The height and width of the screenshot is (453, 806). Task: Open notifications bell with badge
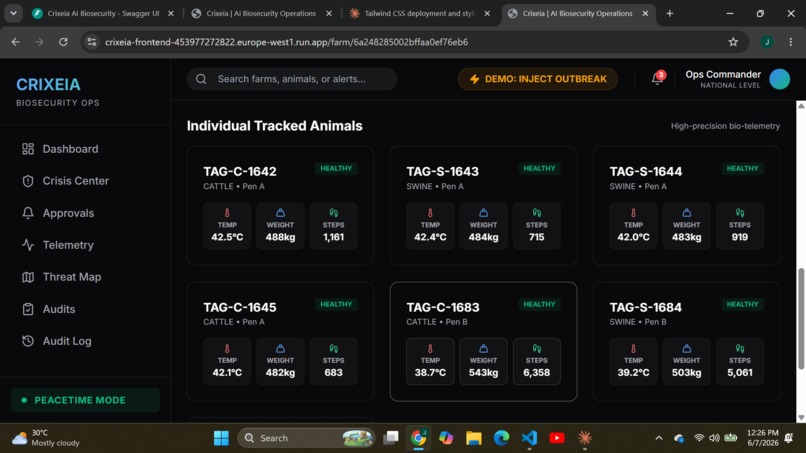coord(657,79)
